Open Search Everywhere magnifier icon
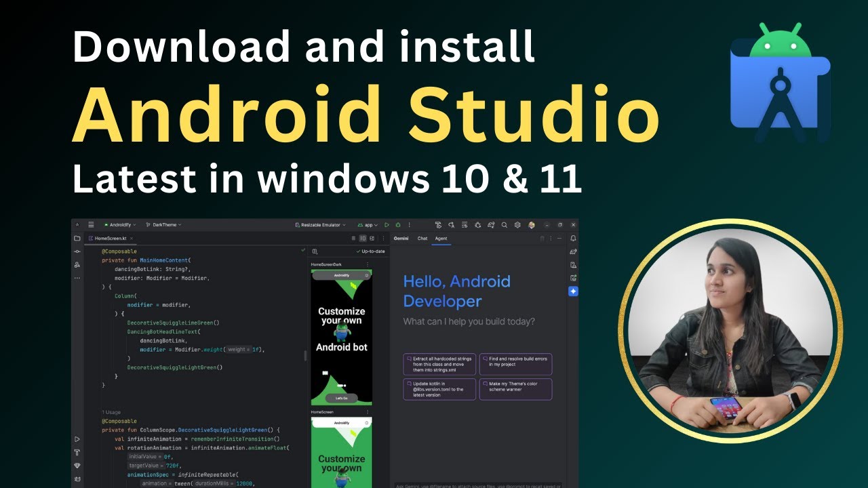Viewport: 868px width, 488px height. [x=504, y=225]
